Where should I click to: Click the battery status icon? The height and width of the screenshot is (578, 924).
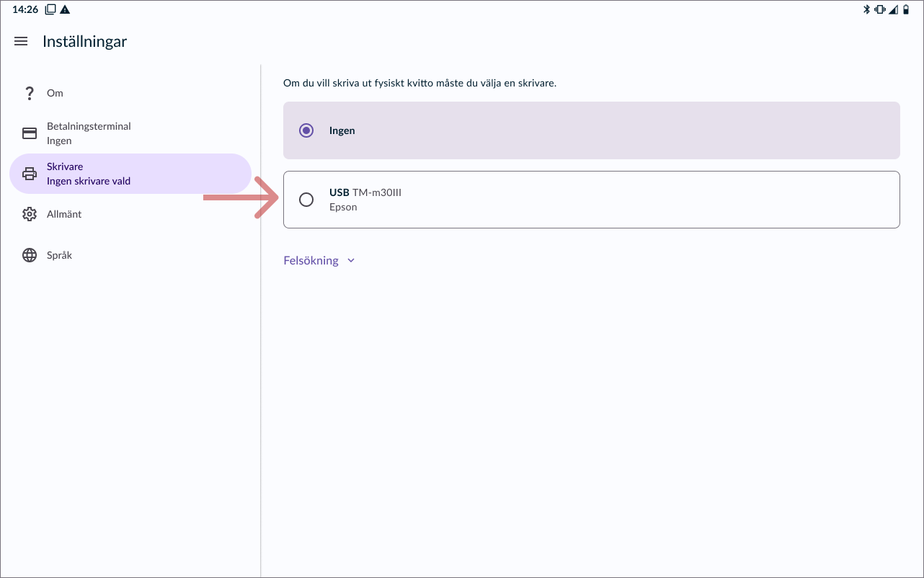[x=906, y=9]
